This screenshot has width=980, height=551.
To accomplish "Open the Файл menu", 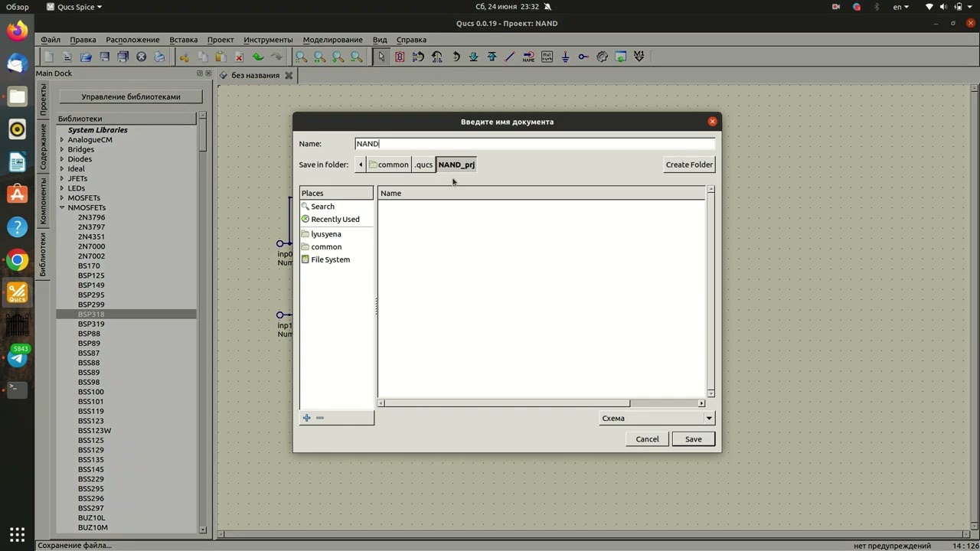I will coord(51,40).
